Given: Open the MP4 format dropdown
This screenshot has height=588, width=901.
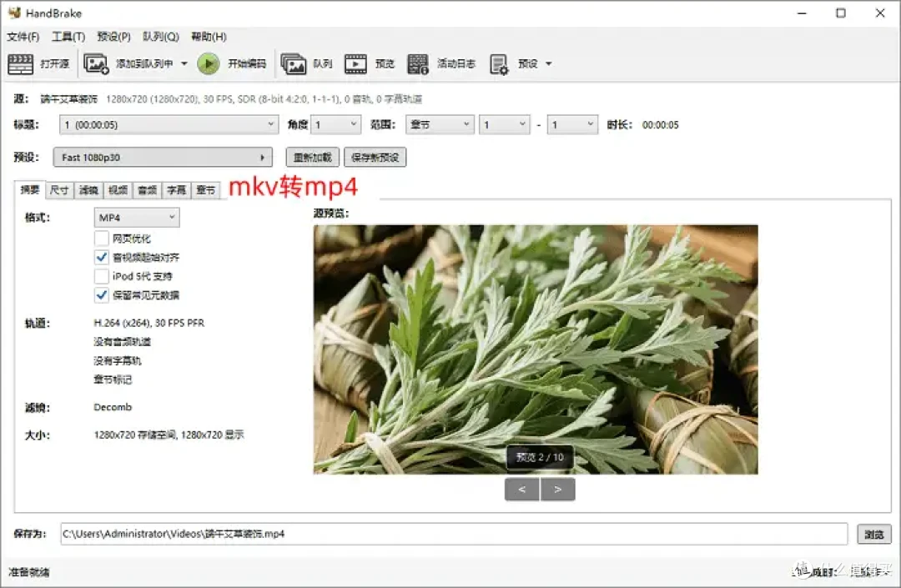Looking at the screenshot, I should coord(137,218).
